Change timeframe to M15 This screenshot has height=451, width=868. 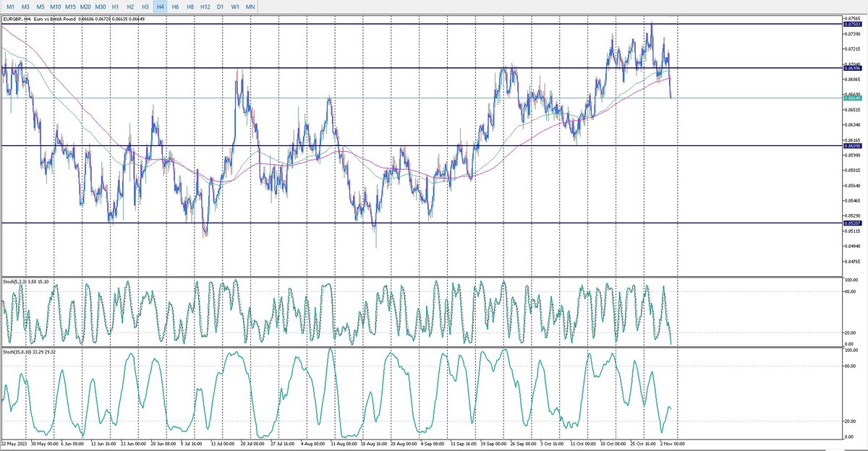(x=71, y=6)
